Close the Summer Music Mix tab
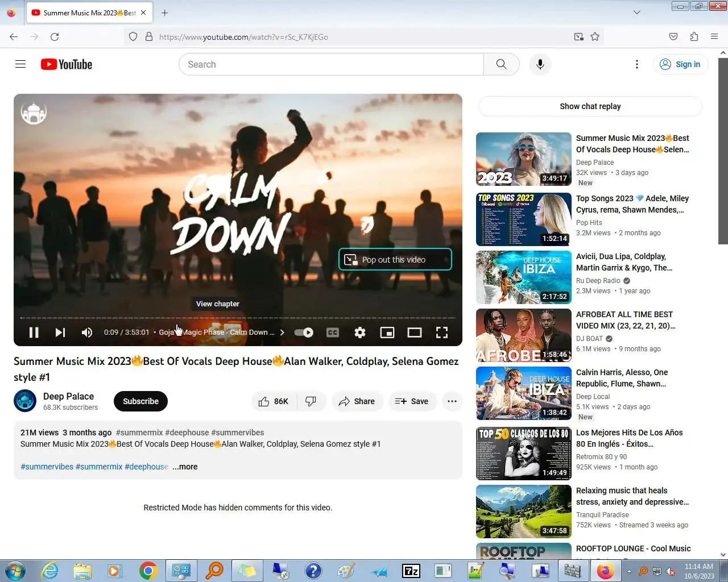728x582 pixels. click(143, 13)
